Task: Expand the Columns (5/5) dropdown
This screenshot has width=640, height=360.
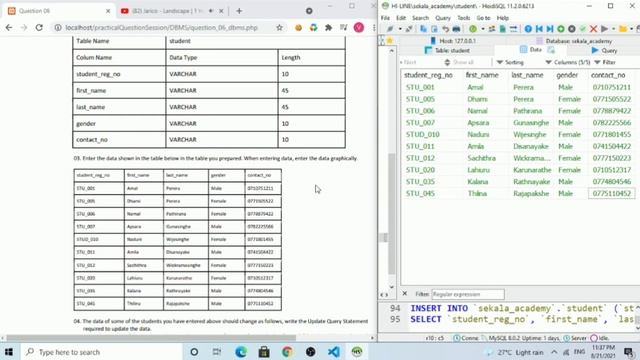Action: (x=568, y=62)
